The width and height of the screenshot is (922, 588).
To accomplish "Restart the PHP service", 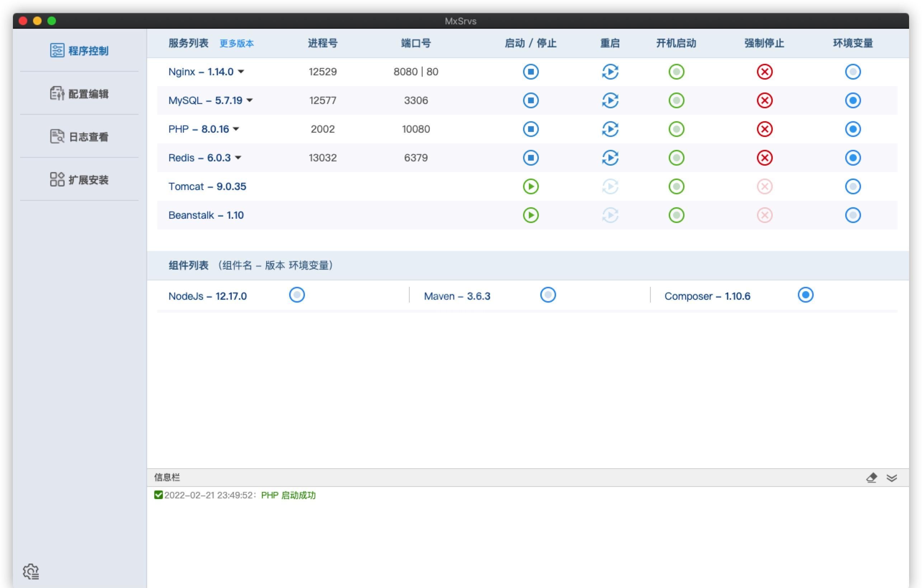I will pyautogui.click(x=610, y=129).
